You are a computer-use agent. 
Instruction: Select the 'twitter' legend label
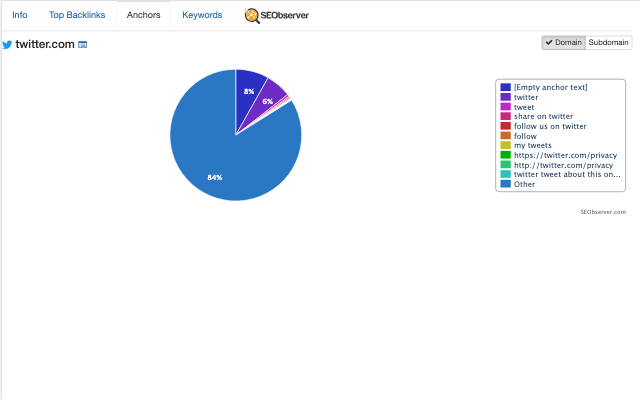click(526, 97)
